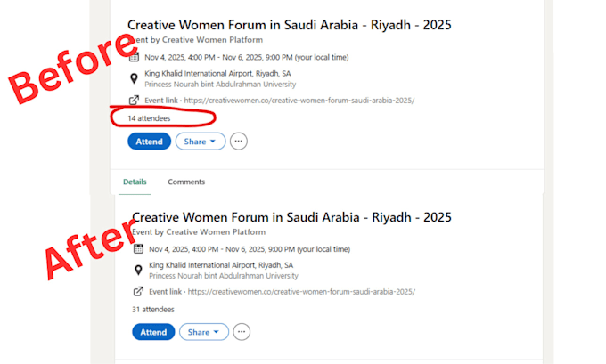Open Share dropdown beside 14 attendees event
Viewport: 606px width, 364px height.
click(201, 142)
